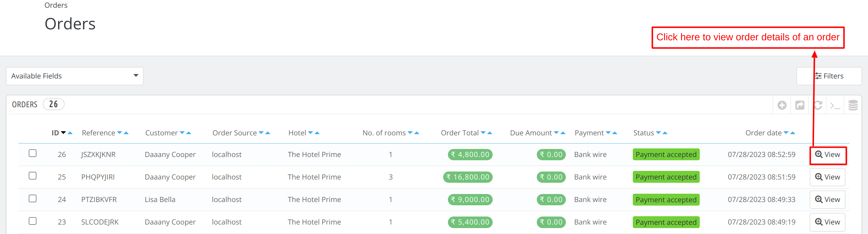The image size is (868, 234).
Task: Click the Orders breadcrumb link
Action: coord(56,5)
